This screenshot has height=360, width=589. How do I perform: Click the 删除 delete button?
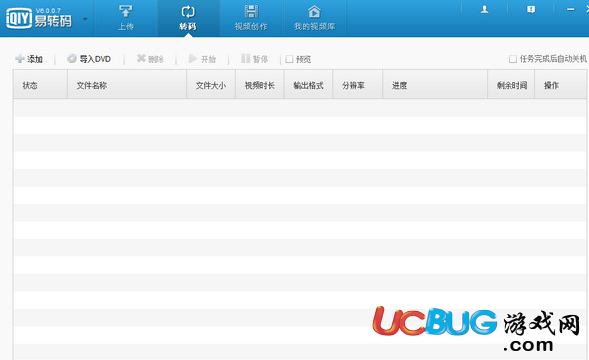(150, 59)
